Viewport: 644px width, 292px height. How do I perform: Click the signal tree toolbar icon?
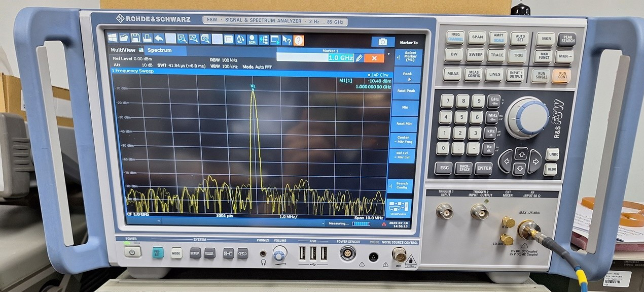[264, 40]
